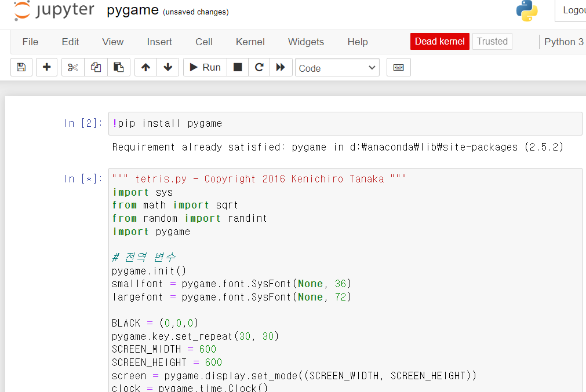This screenshot has height=392, width=586.
Task: Click the SCREEN_WIDTH = 600 line
Action: (164, 349)
